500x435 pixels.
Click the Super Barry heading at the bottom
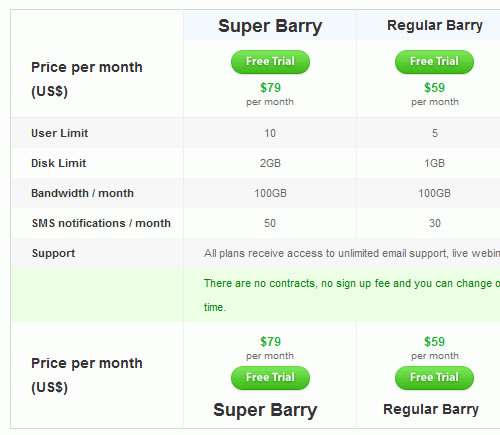coord(265,410)
